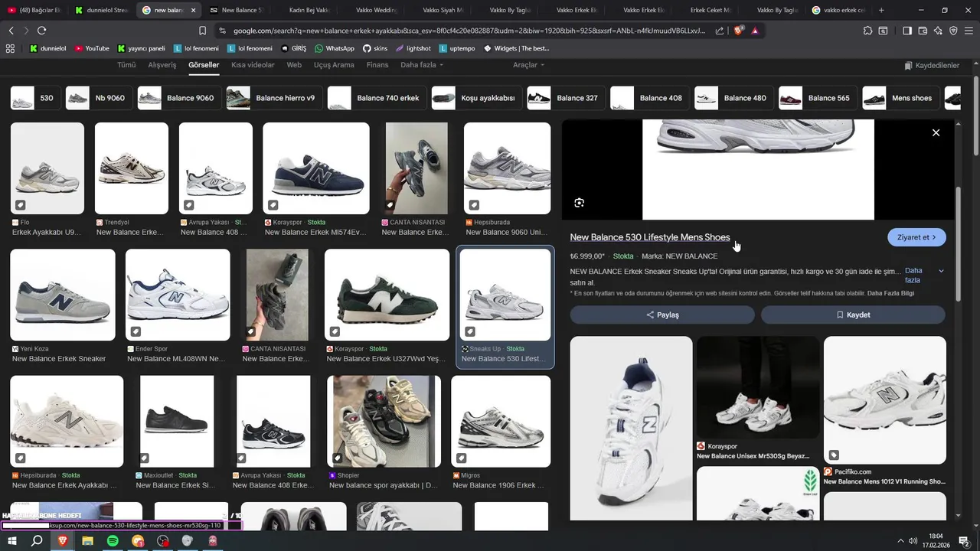Image resolution: width=980 pixels, height=551 pixels.
Task: Open the share icon in the address bar
Action: click(720, 31)
